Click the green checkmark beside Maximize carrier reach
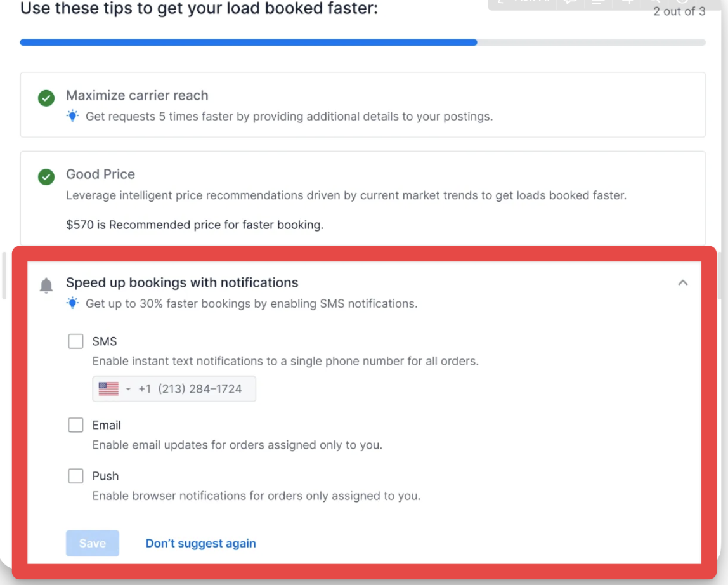The width and height of the screenshot is (728, 585). [x=46, y=98]
